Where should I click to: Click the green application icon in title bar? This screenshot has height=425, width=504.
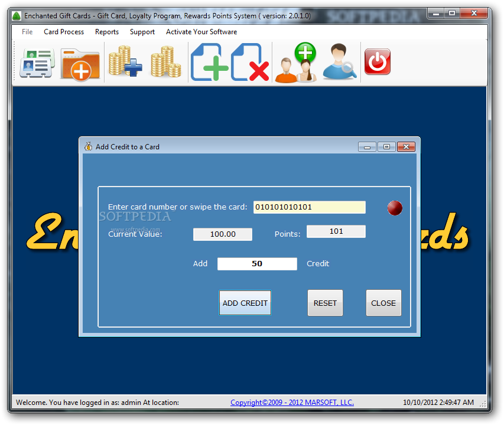point(17,16)
